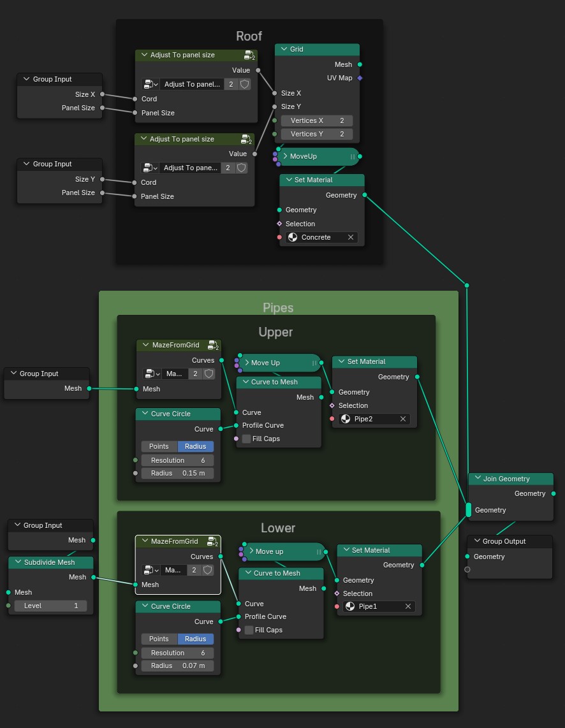Image resolution: width=565 pixels, height=728 pixels.
Task: Expand the collapsed Move Up node in the Upper frame
Action: [x=247, y=363]
